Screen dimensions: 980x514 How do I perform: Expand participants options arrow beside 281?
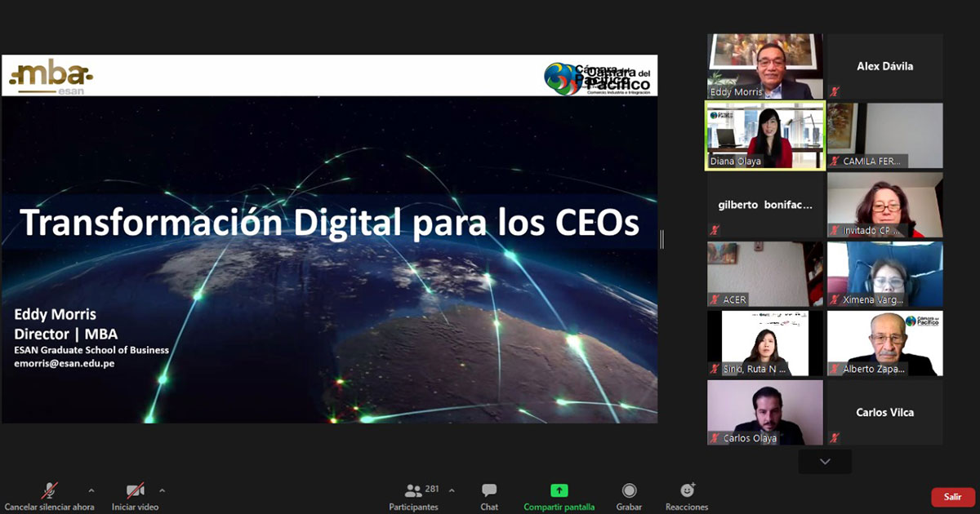click(452, 490)
